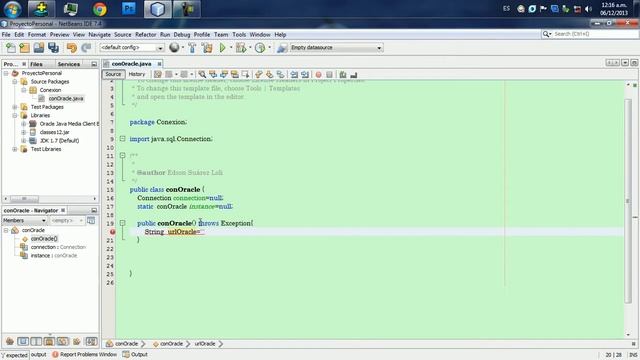The image size is (640, 360).
Task: Click the Last Edit icon in editor toolbar
Action: (x=158, y=74)
